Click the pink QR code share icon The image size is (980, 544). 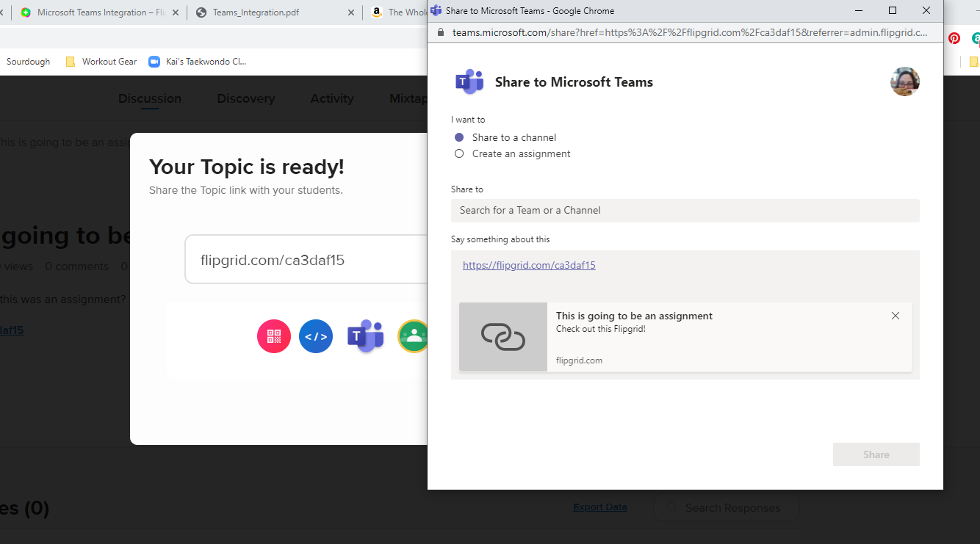(x=274, y=336)
